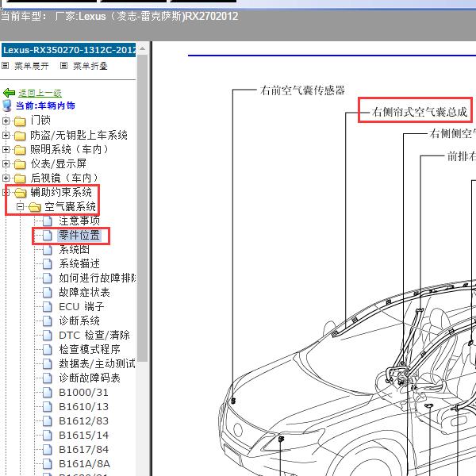Open the 诊断故障码表 document

[x=90, y=378]
